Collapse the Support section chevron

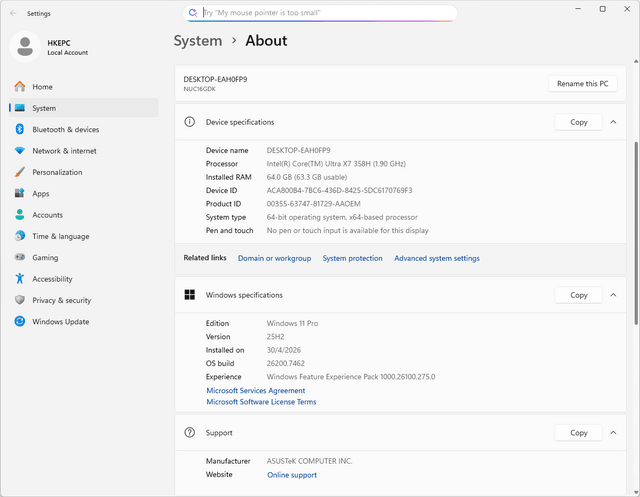613,433
